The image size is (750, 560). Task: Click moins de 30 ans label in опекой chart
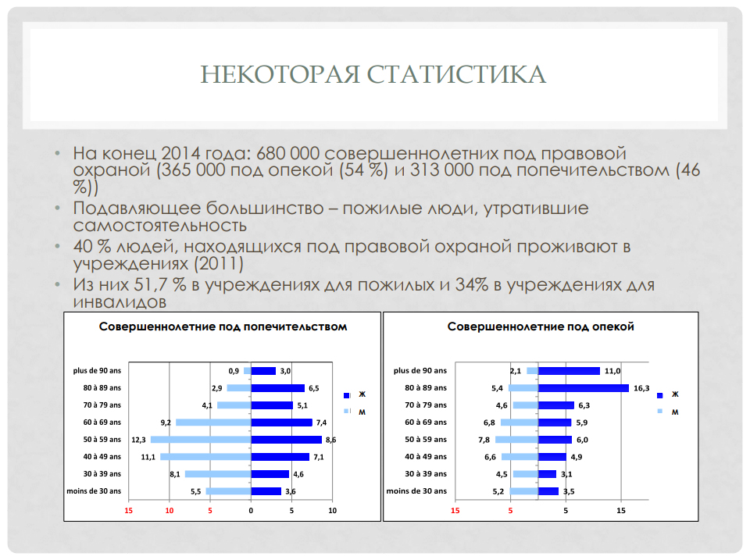point(416,491)
